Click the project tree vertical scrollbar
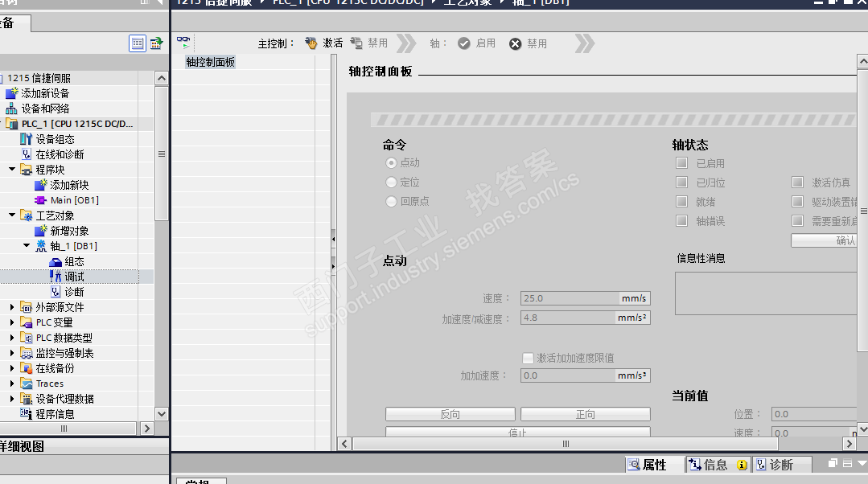Screen dimensions: 868x484 click(161, 154)
